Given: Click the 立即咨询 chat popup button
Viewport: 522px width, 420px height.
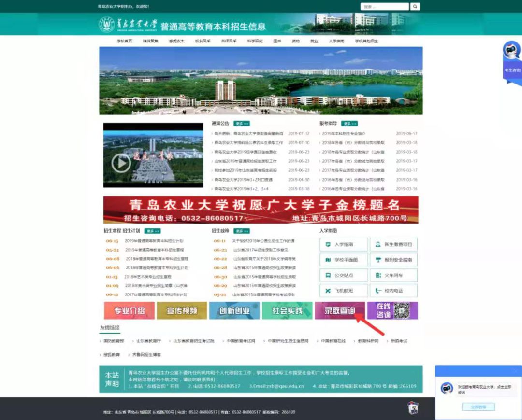Looking at the screenshot, I should (x=478, y=406).
